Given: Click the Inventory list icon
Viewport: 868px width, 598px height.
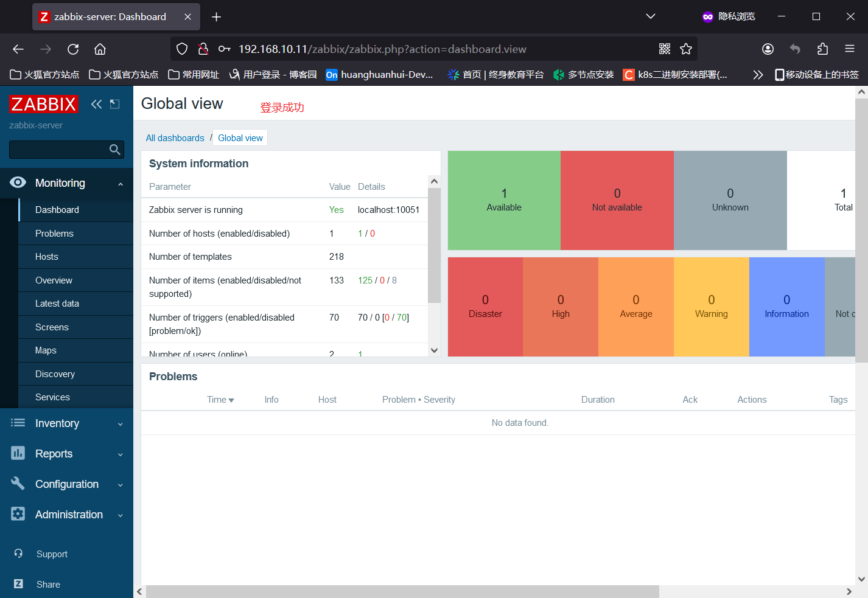Looking at the screenshot, I should (18, 423).
